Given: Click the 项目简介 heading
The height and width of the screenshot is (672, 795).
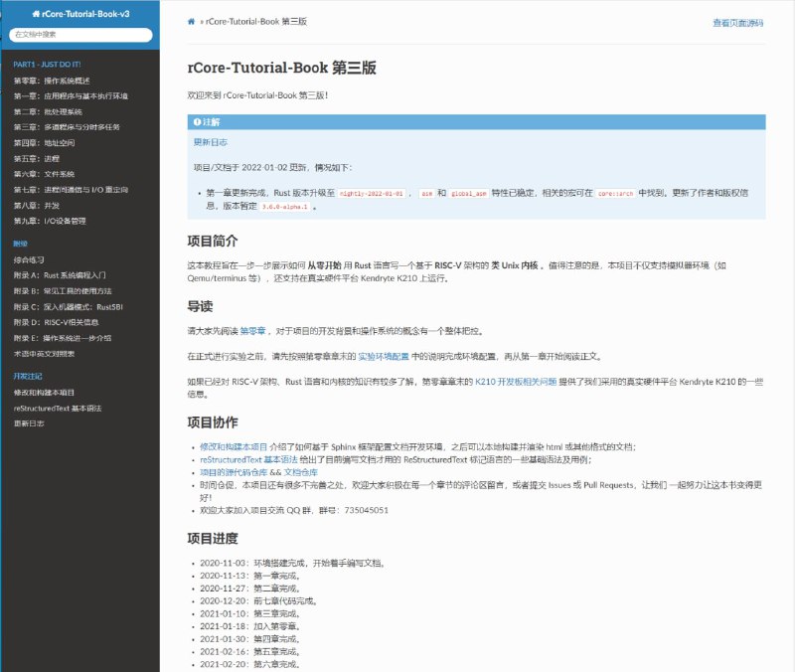Looking at the screenshot, I should pos(213,241).
